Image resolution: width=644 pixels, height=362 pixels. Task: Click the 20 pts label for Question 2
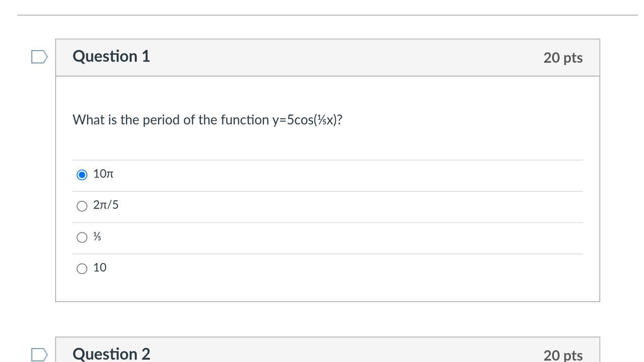[x=563, y=355]
